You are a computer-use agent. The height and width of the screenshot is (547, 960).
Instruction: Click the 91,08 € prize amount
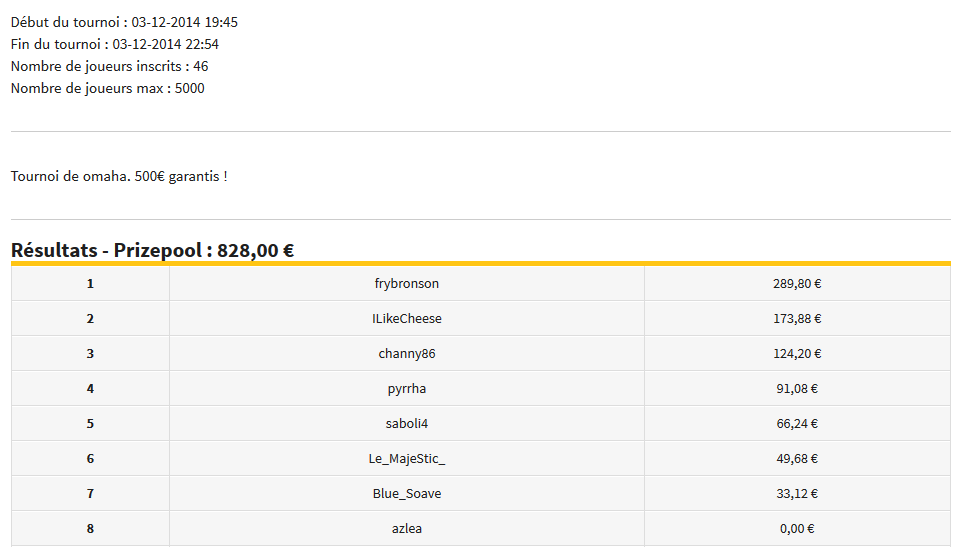pos(797,388)
